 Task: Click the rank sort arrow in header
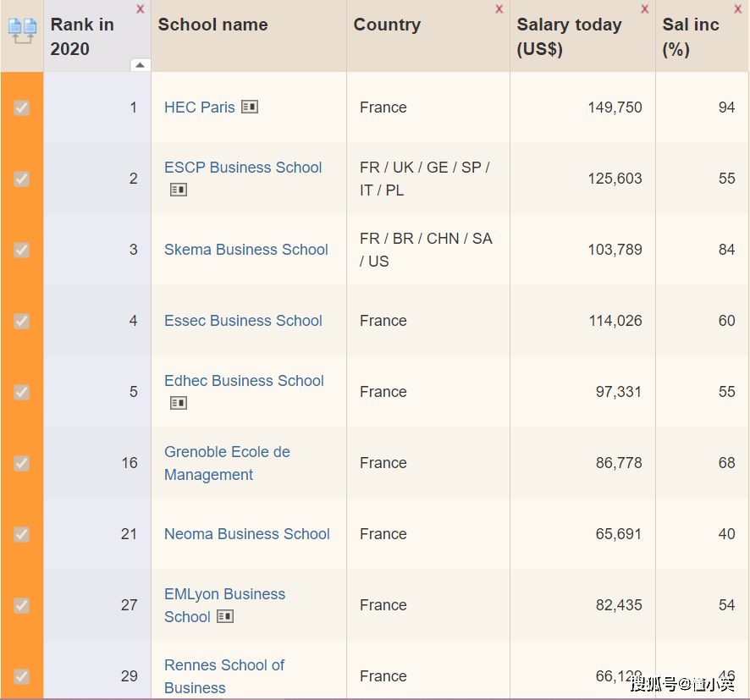pos(140,64)
